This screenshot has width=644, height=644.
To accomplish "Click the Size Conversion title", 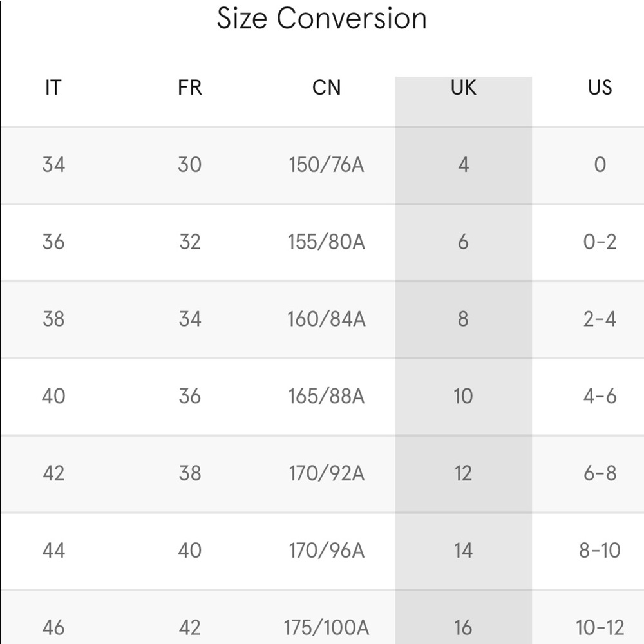I will [x=321, y=19].
